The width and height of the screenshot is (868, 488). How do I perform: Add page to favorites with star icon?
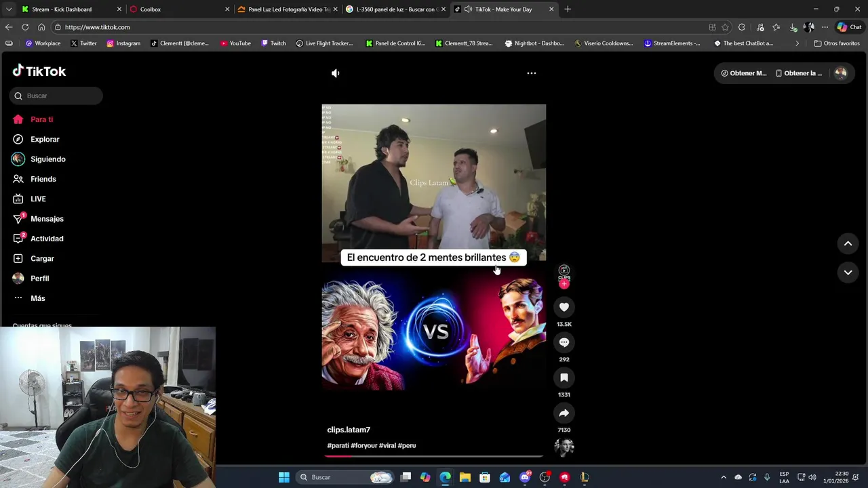[x=725, y=27]
